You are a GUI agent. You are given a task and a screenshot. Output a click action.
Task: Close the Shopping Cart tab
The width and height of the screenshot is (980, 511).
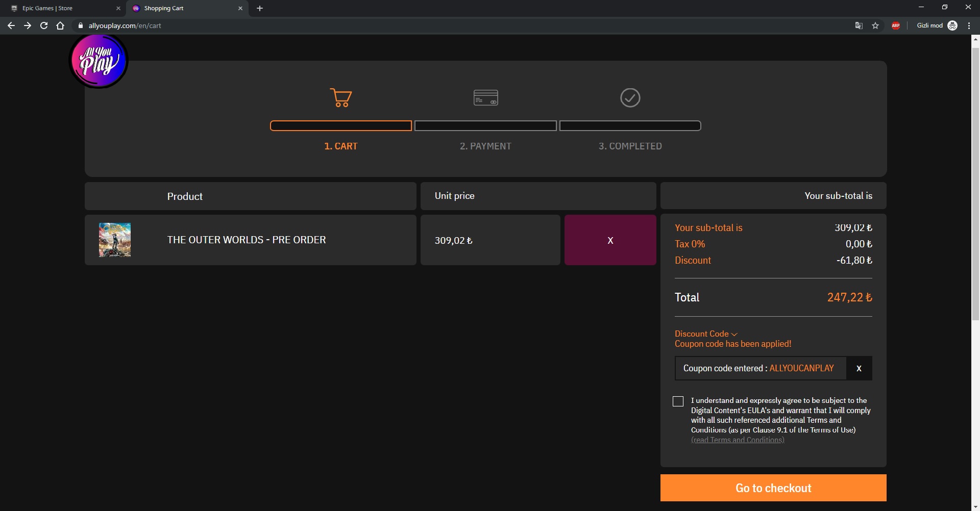tap(240, 8)
